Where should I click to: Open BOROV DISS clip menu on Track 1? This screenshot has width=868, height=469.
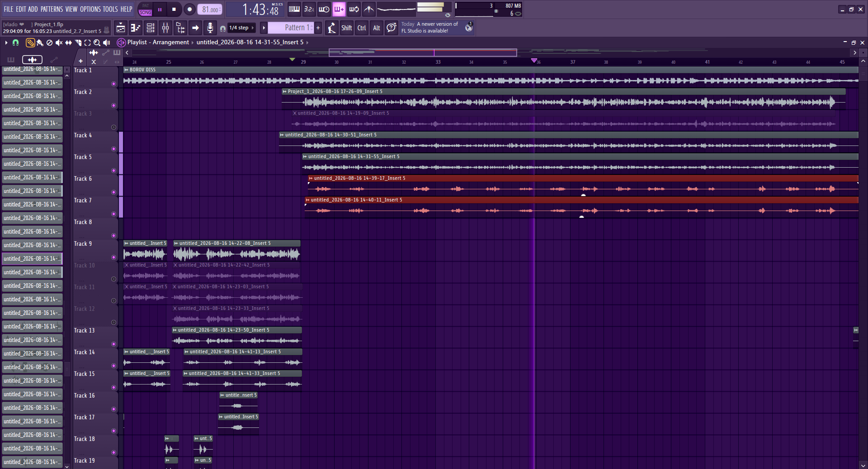click(x=127, y=70)
